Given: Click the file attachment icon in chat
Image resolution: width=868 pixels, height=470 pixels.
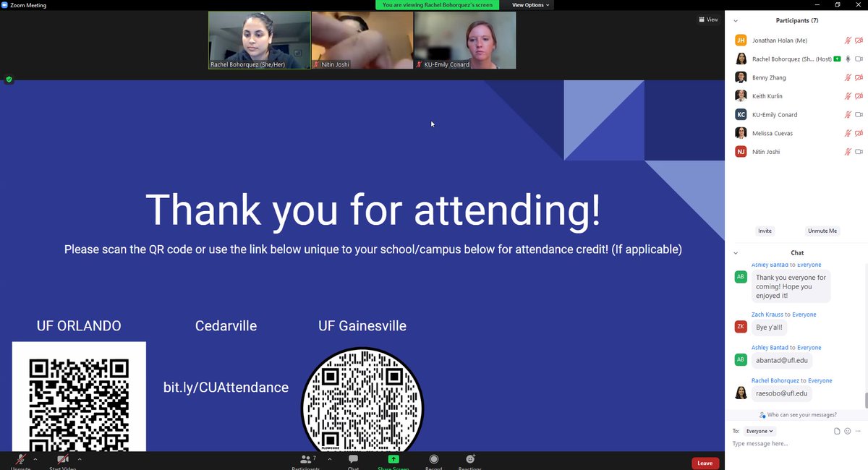Looking at the screenshot, I should (837, 431).
